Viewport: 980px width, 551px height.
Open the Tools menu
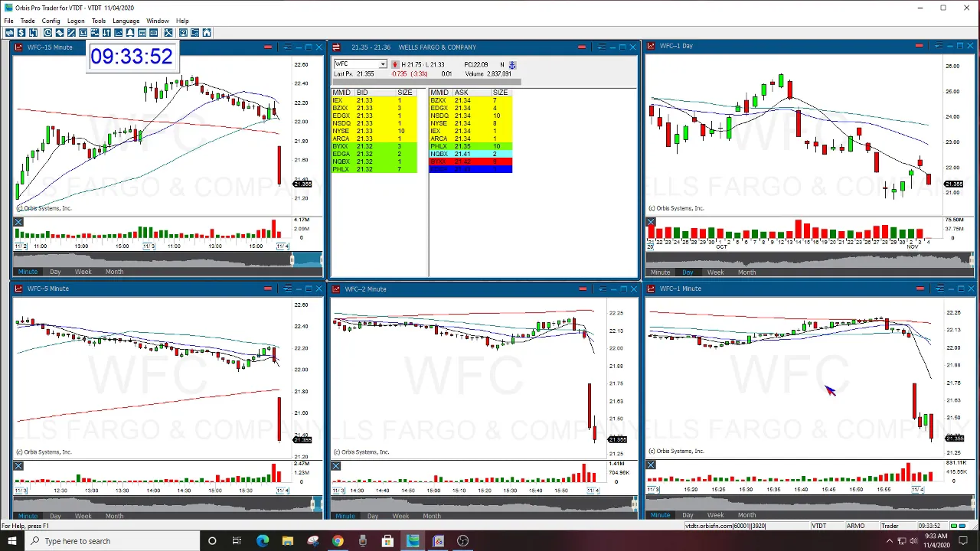(x=99, y=21)
